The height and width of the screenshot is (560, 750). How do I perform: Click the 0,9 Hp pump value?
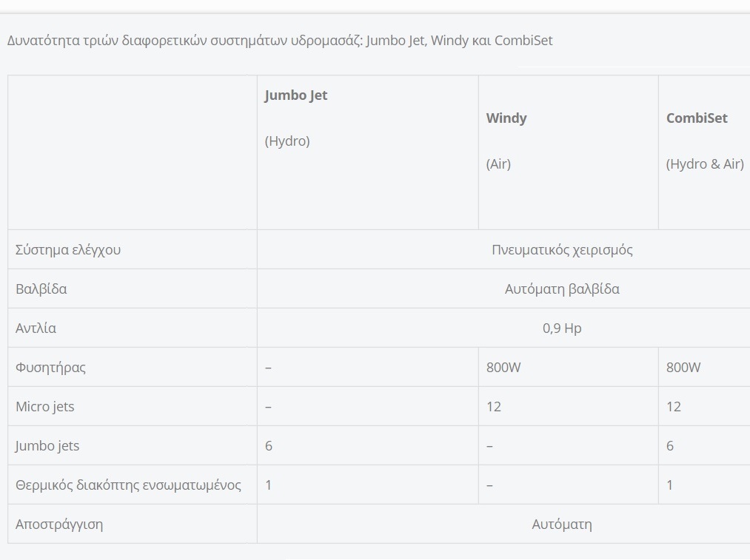562,328
